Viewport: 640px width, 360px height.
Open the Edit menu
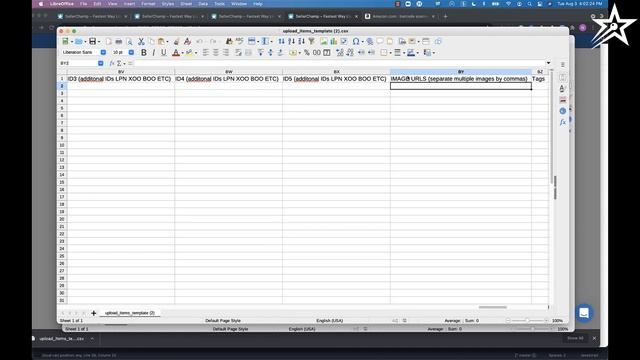(97, 4)
